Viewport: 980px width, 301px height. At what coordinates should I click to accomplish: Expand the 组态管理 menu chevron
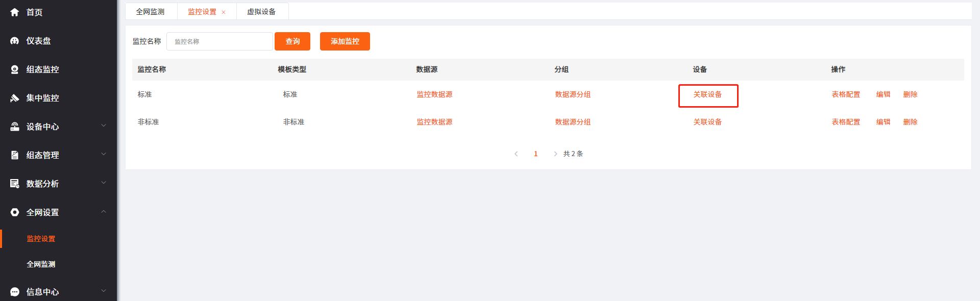(x=104, y=154)
